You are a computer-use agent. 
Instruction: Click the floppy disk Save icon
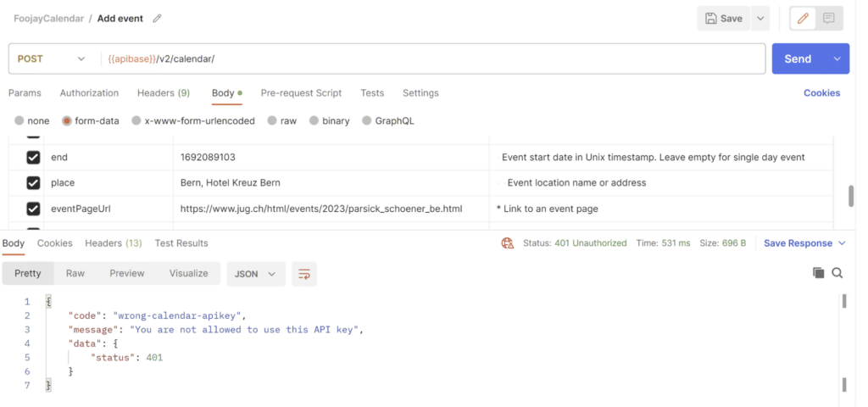[711, 19]
